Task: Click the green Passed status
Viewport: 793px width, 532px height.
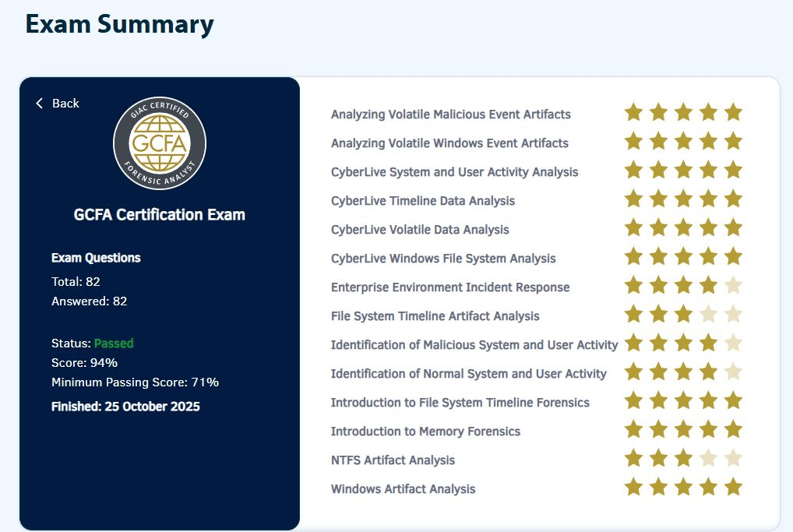Action: tap(114, 344)
